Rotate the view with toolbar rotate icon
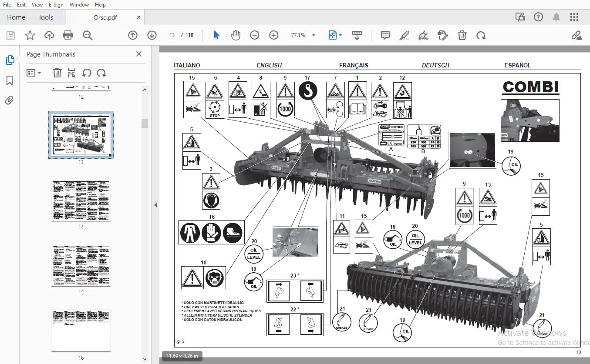 (481, 35)
